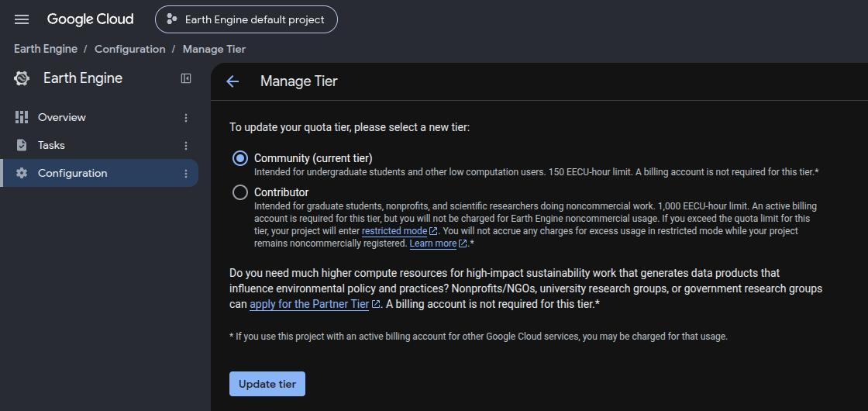Click the Community (current tier) label
The height and width of the screenshot is (411, 868).
(313, 158)
